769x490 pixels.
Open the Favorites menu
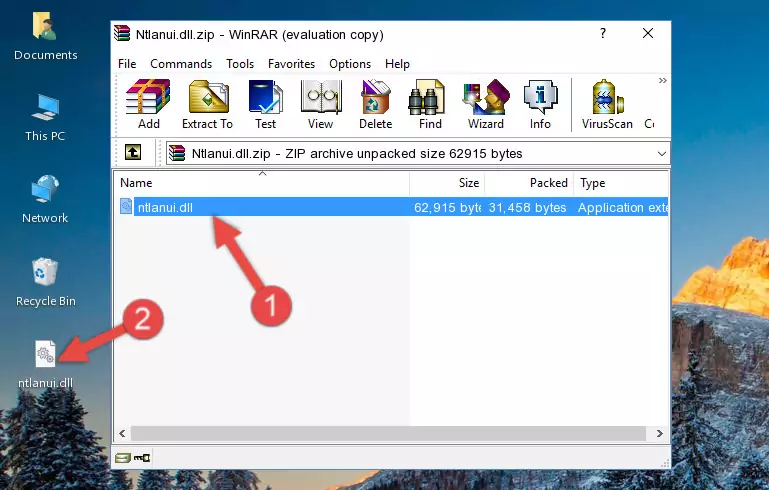291,64
